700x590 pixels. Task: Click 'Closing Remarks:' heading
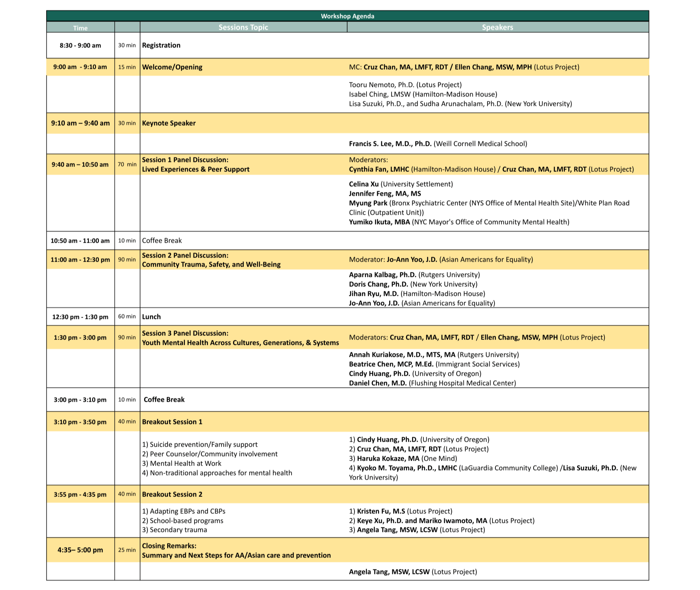click(169, 546)
